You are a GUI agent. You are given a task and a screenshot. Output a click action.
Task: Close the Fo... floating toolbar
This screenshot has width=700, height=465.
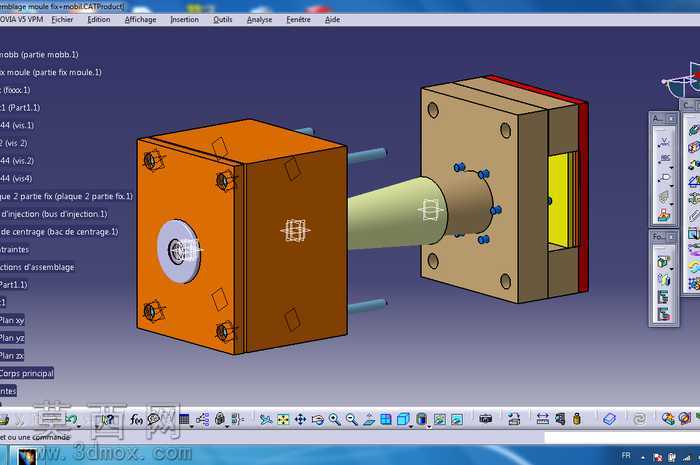[x=671, y=237]
